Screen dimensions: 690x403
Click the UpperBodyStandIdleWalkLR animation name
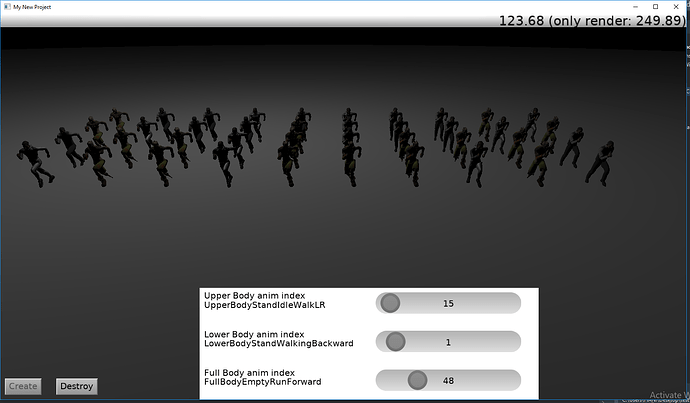[x=265, y=305]
